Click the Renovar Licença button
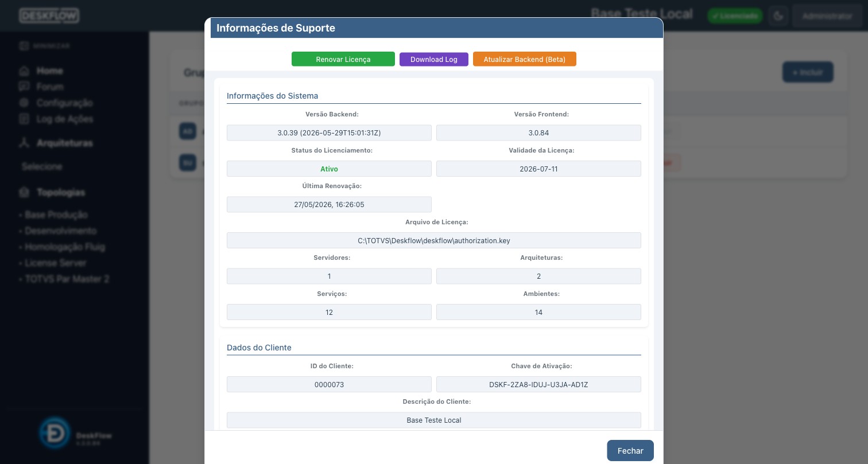This screenshot has width=868, height=464. click(x=343, y=59)
